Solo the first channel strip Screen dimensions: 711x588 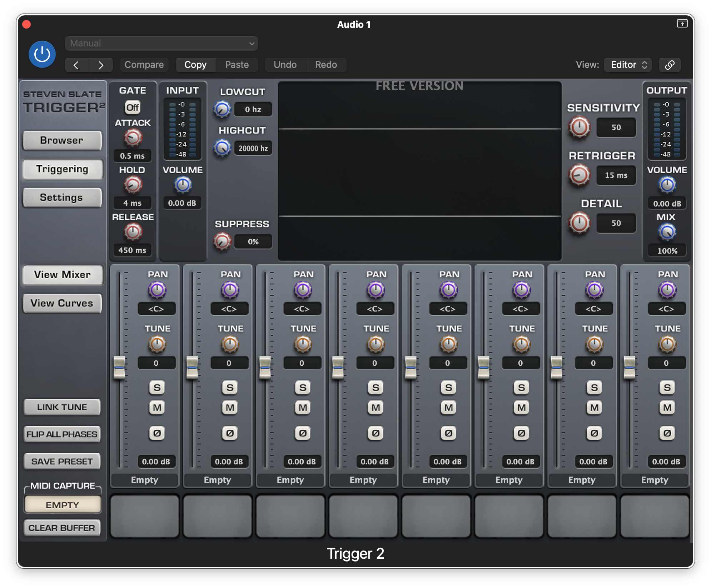click(x=156, y=387)
